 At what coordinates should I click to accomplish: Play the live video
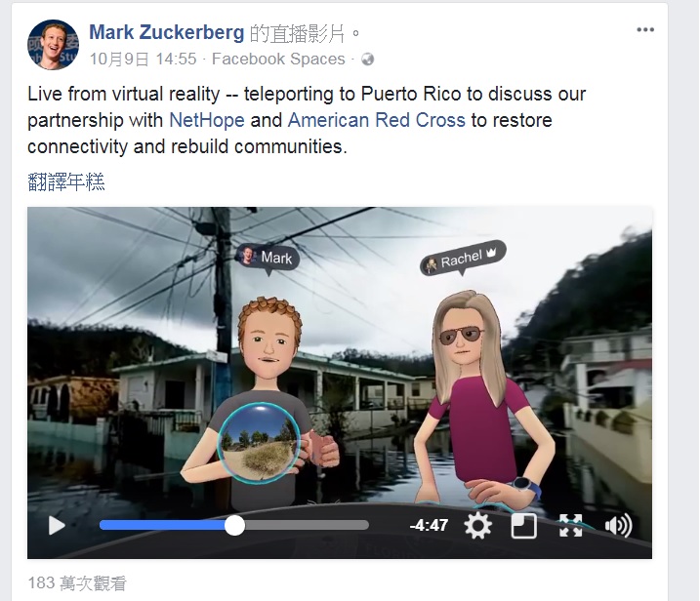point(57,525)
